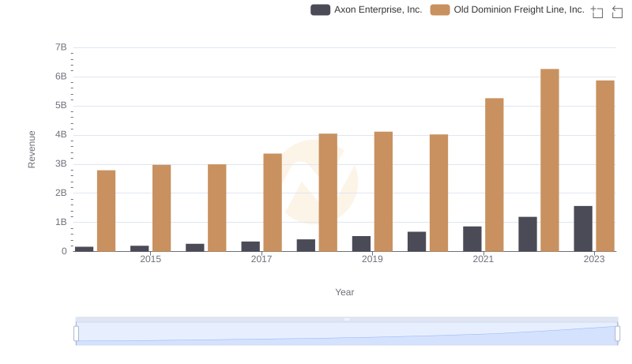Click the Axon 2021 revenue bar
This screenshot has height=364, width=632.
click(472, 238)
